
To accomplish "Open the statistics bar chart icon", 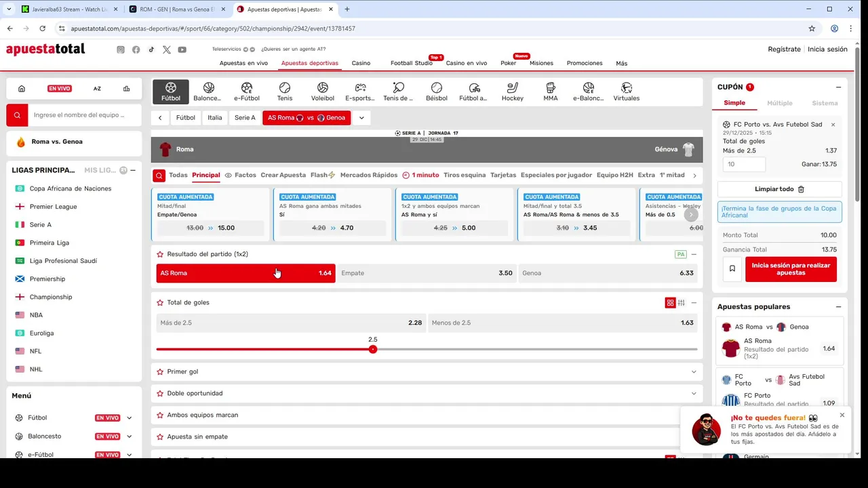I will pyautogui.click(x=126, y=89).
